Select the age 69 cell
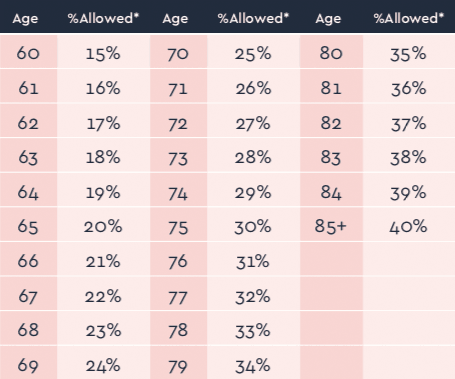Image resolution: width=455 pixels, height=379 pixels. (28, 363)
